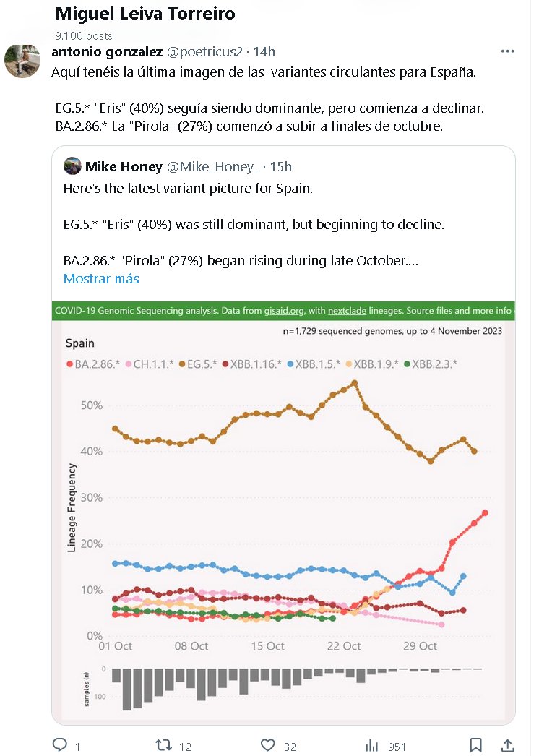Open the @poetricus2 handle link
Viewport: 539px width, 756px height.
click(x=204, y=52)
